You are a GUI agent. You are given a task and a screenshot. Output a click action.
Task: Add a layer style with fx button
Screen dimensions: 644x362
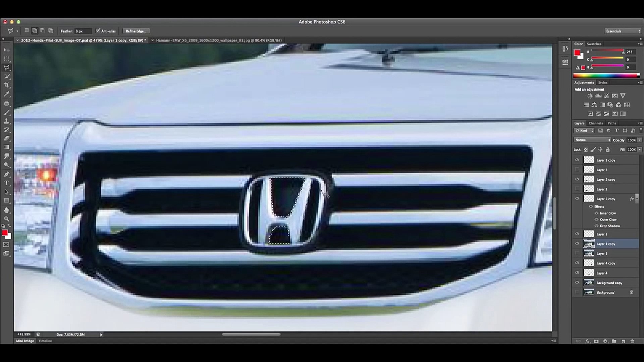tap(587, 341)
